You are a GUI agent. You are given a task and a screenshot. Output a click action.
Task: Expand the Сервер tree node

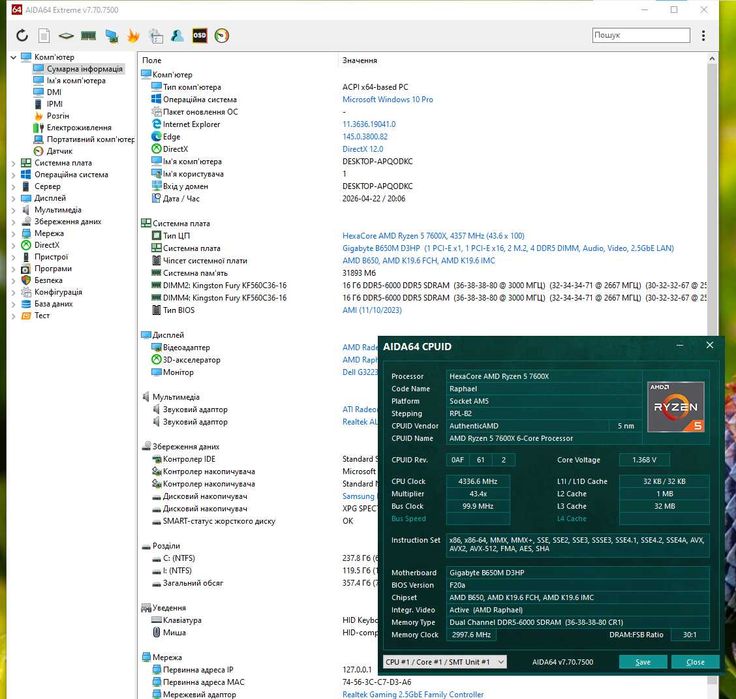13,187
